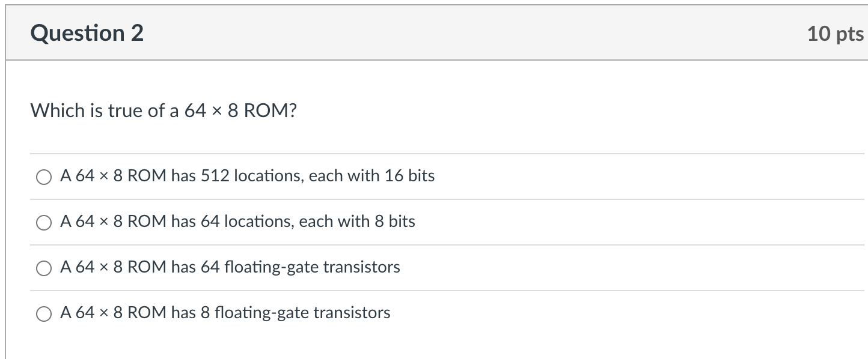This screenshot has width=868, height=359.
Task: Click the third answer's radio circle
Action: tap(43, 268)
